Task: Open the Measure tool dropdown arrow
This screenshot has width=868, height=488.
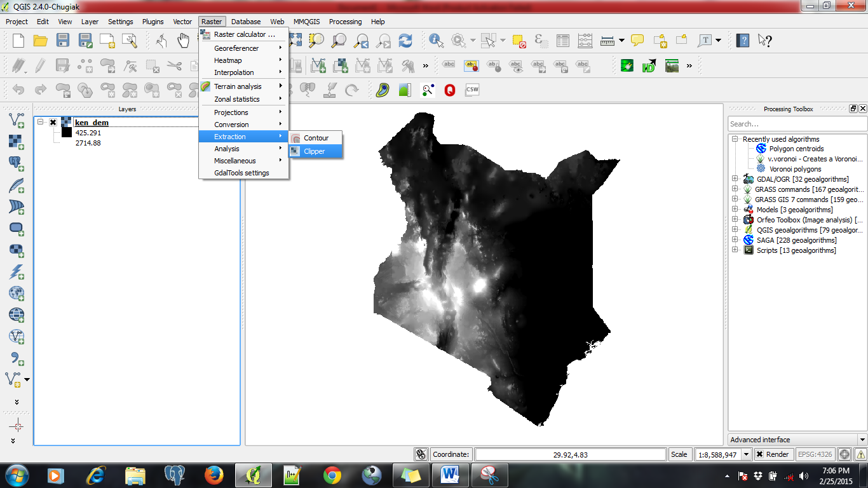Action: [x=621, y=41]
